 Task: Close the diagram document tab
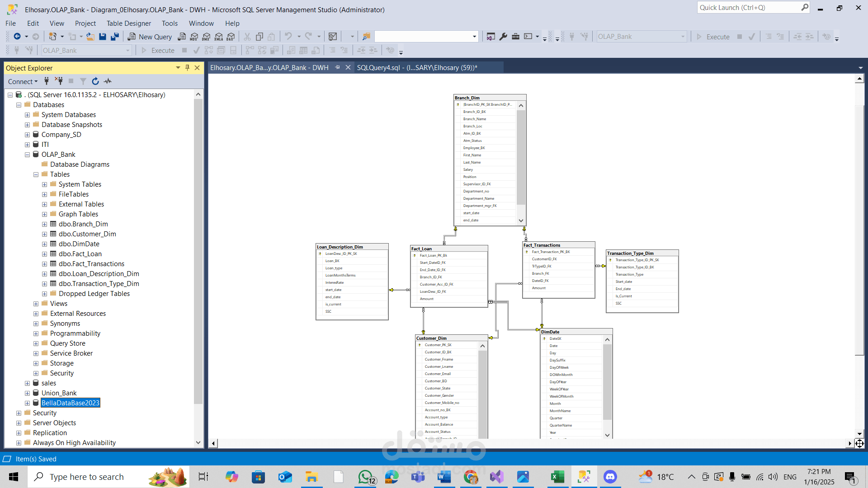point(348,67)
